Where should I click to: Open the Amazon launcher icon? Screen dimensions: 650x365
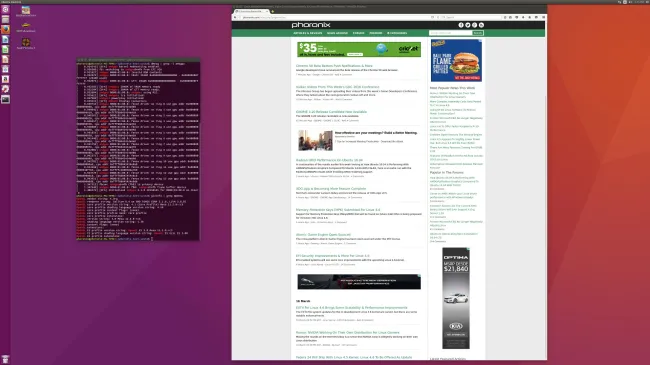[x=5, y=79]
